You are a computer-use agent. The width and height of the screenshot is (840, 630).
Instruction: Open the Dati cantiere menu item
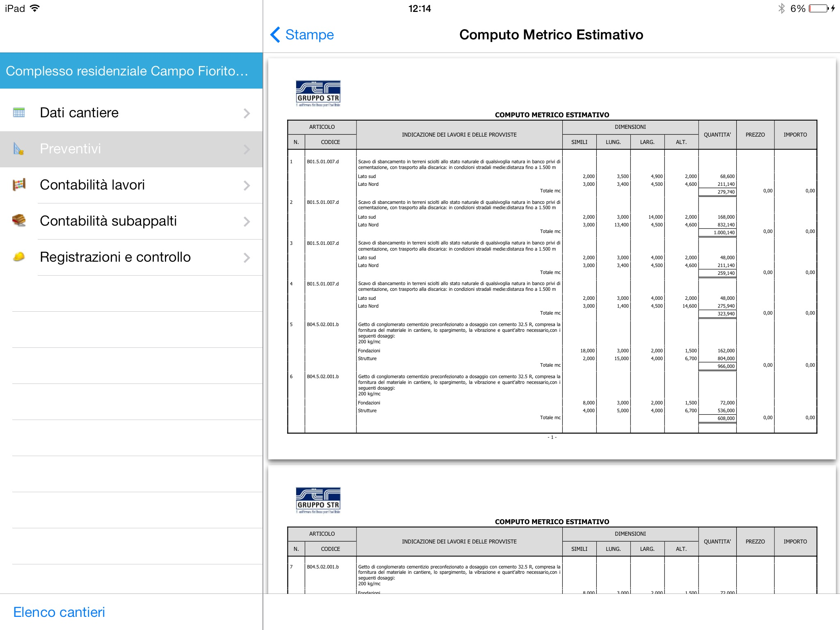point(131,113)
